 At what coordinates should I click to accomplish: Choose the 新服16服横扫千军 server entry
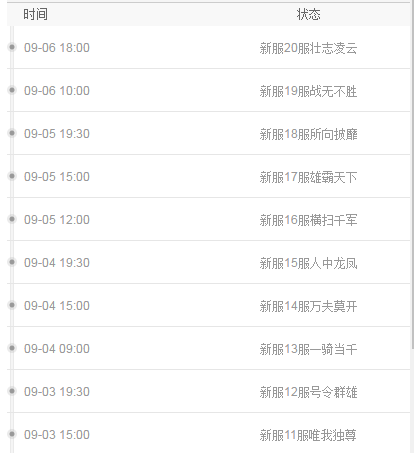308,220
